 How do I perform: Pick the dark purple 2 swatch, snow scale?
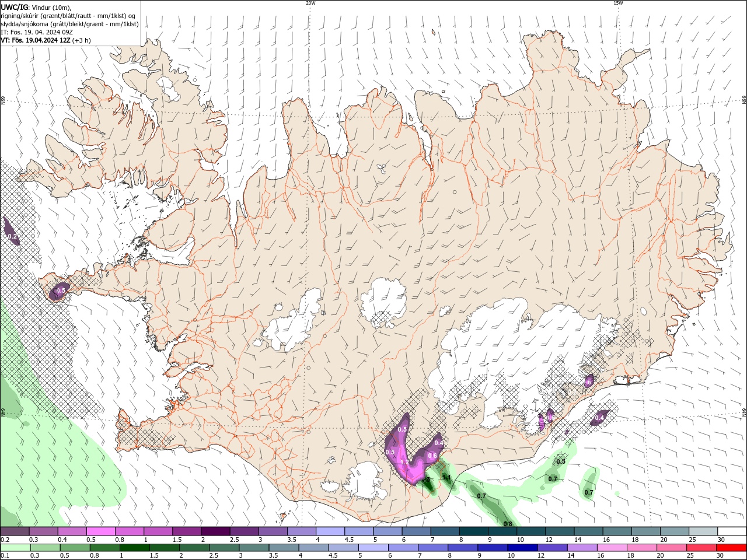215,531
